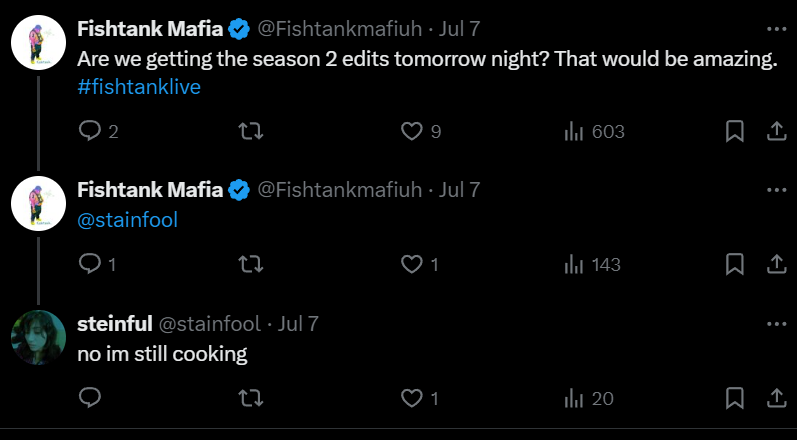Viewport: 797px width, 440px height.
Task: Open the @stainfool mention link
Action: coord(128,220)
